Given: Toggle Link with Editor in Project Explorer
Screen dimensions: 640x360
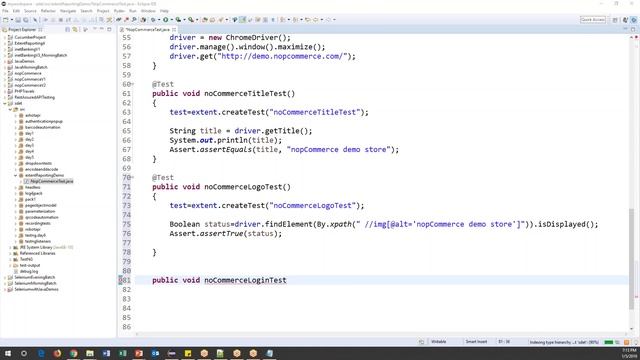Looking at the screenshot, I should point(75,29).
